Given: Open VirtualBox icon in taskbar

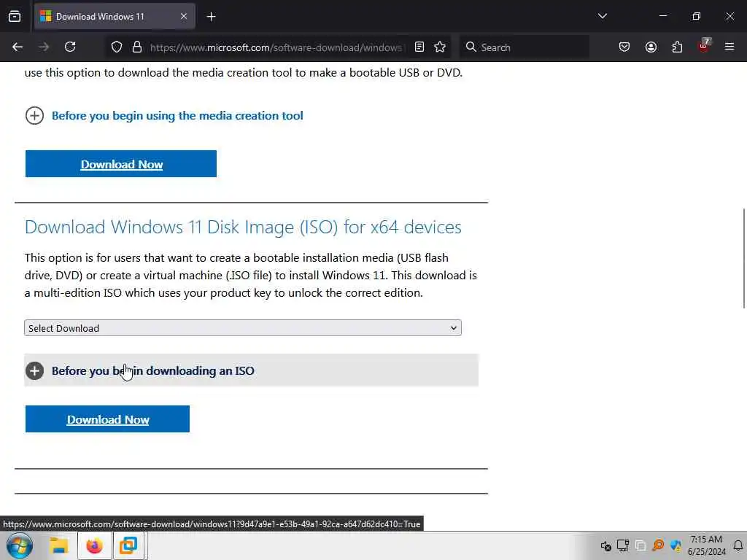Looking at the screenshot, I should coord(128,545).
